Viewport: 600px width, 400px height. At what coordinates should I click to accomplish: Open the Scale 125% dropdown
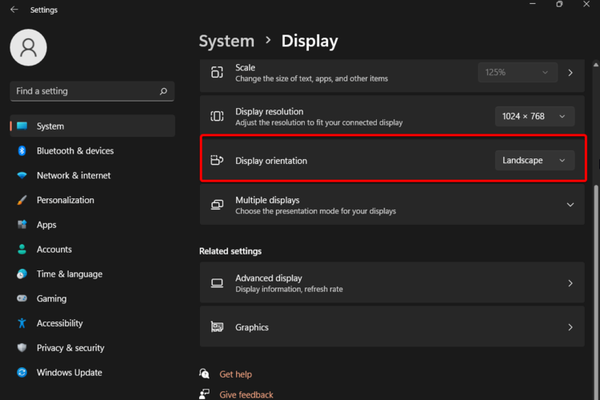pos(517,72)
